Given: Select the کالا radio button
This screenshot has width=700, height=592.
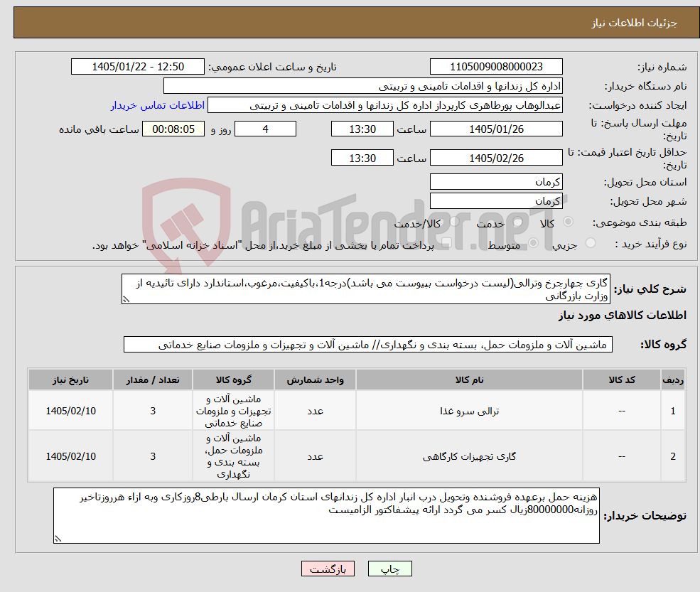Looking at the screenshot, I should click(x=569, y=222).
